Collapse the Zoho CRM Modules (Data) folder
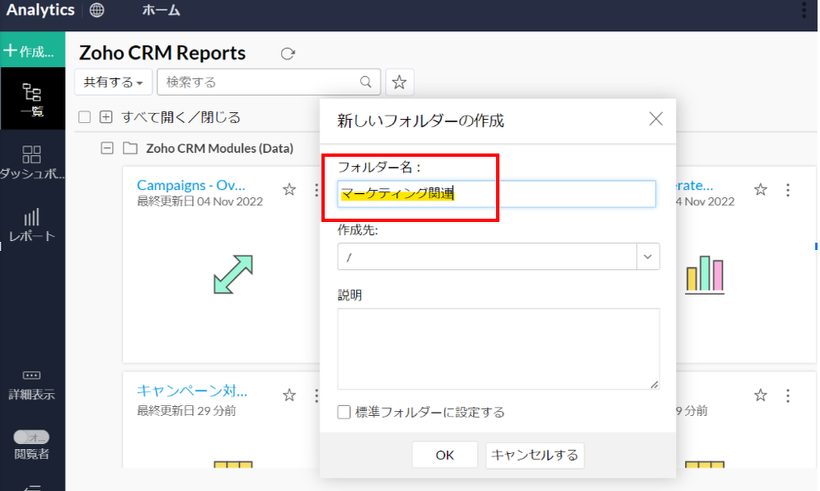The image size is (820, 491). tap(107, 149)
